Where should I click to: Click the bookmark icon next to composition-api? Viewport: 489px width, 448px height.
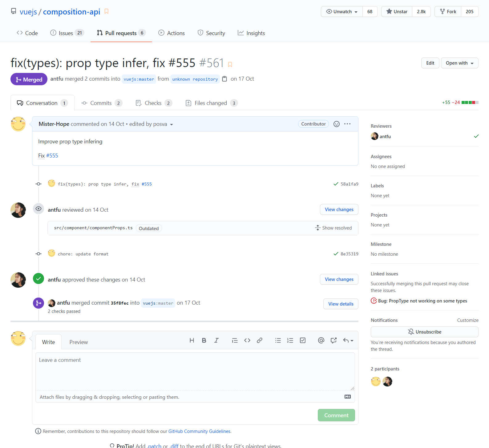(107, 11)
